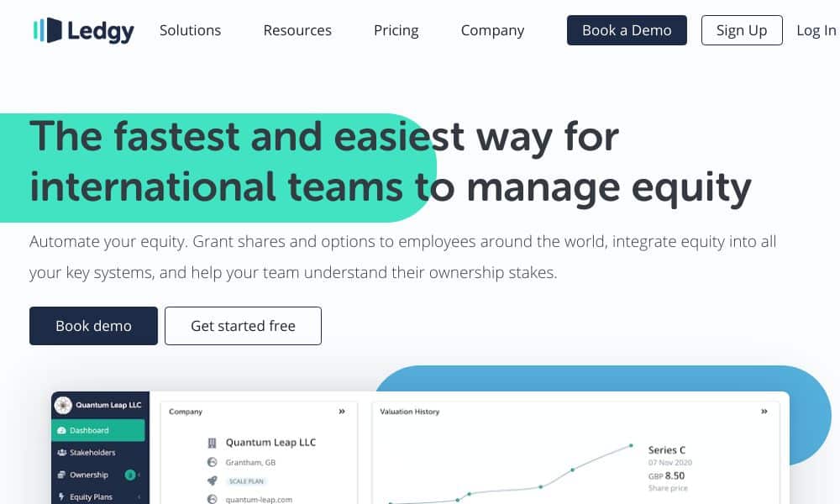Screen dimensions: 840x504
Task: Click the Quantum Leap LLC avatar logo
Action: click(x=63, y=406)
